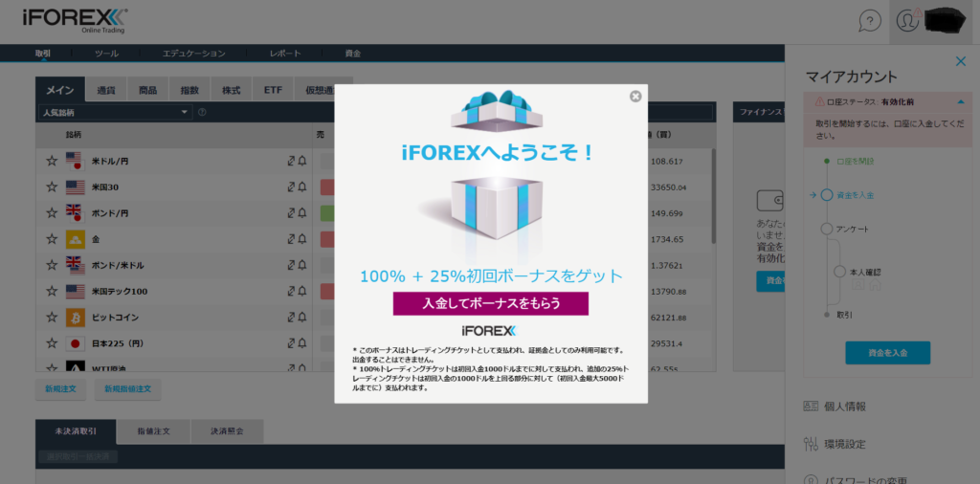Open chart icon for ポンド/米ドル

click(291, 265)
